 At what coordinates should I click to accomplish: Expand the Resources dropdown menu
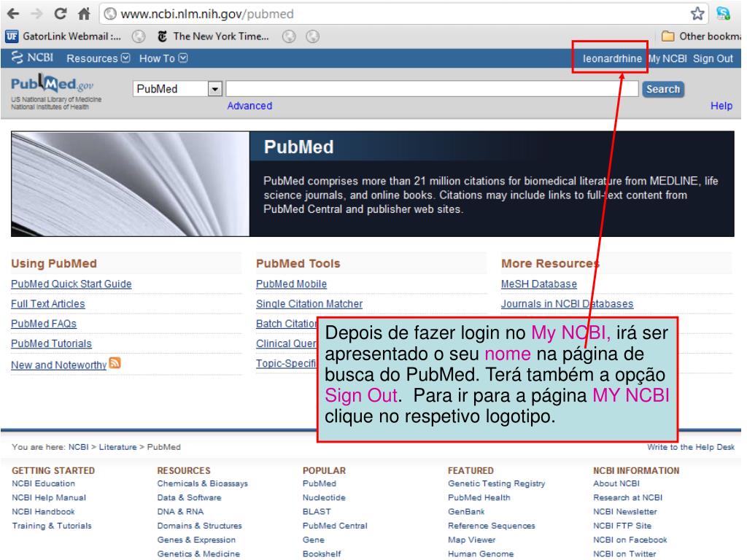click(x=98, y=58)
